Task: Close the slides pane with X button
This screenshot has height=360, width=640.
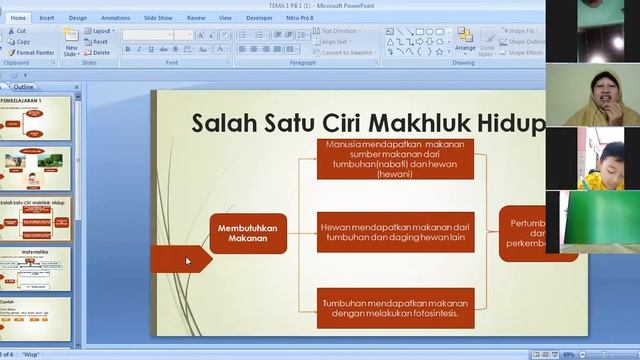Action: pos(77,87)
